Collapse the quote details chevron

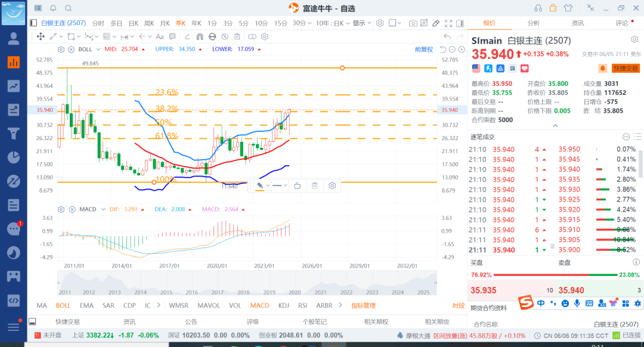pos(555,126)
